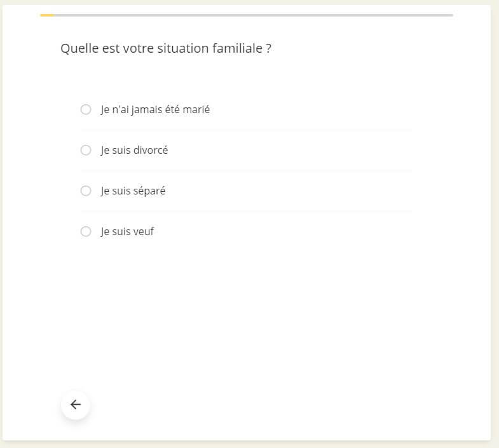Click the back arrow button
Image resolution: width=499 pixels, height=448 pixels.
(76, 405)
